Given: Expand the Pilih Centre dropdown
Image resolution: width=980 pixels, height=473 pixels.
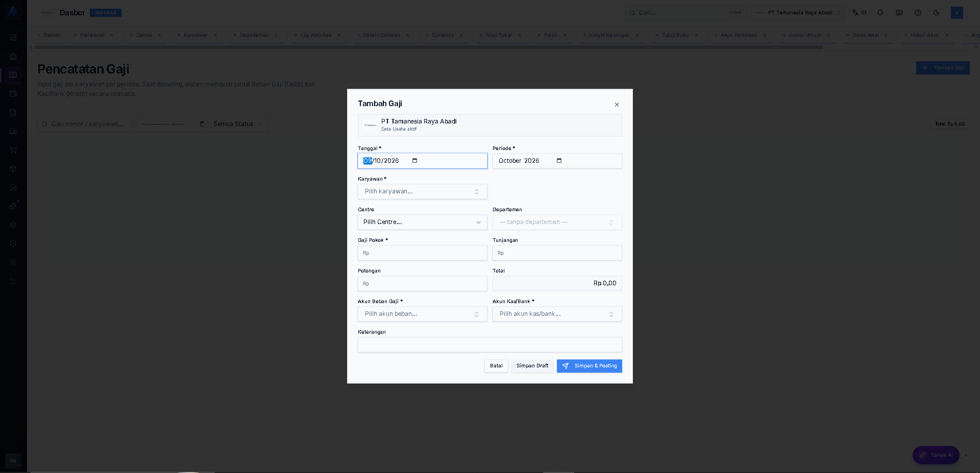Looking at the screenshot, I should click(423, 222).
